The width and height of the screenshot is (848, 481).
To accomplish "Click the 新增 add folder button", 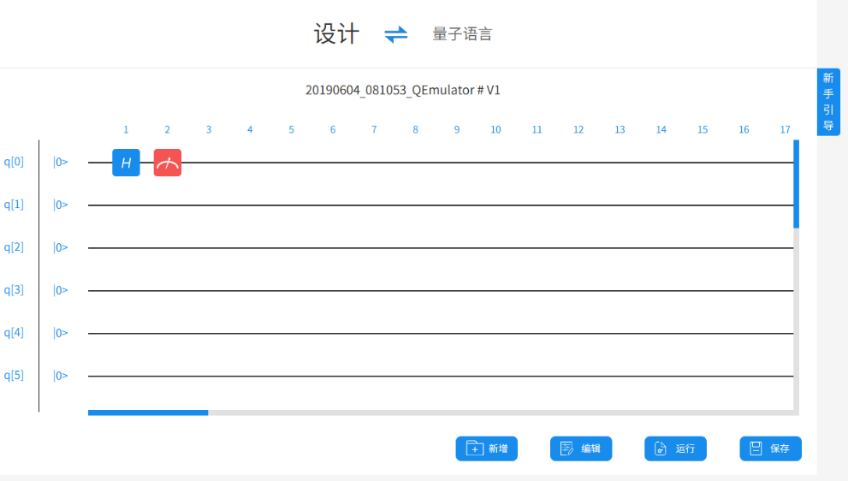I will [486, 449].
